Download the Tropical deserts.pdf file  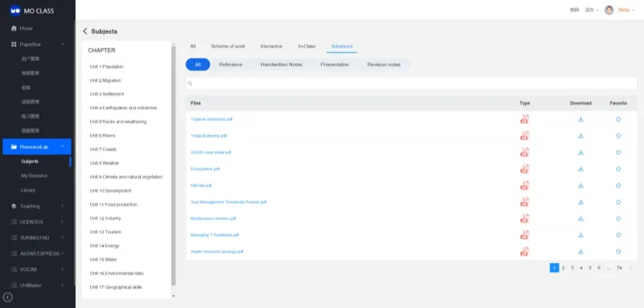click(x=580, y=136)
